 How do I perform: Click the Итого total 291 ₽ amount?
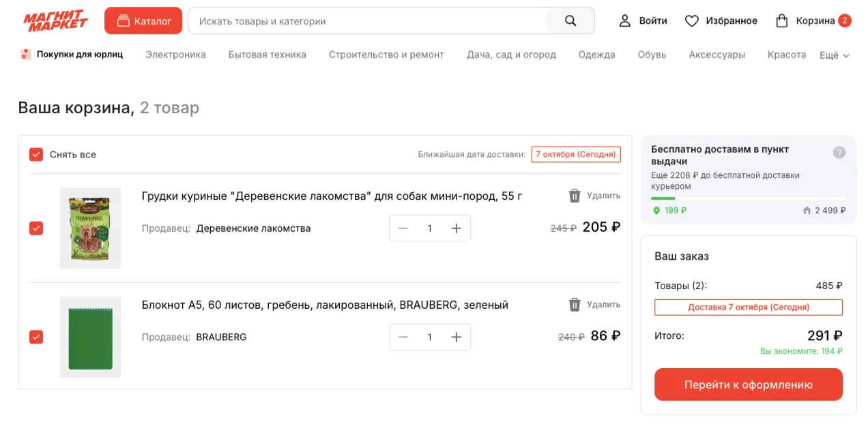[824, 335]
